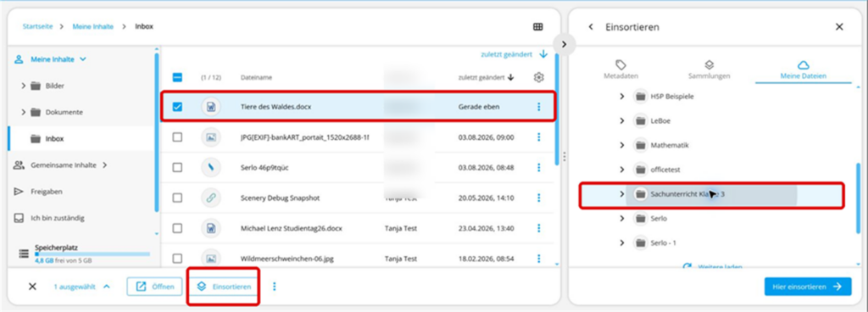Click panel resize handle dots

click(x=565, y=157)
